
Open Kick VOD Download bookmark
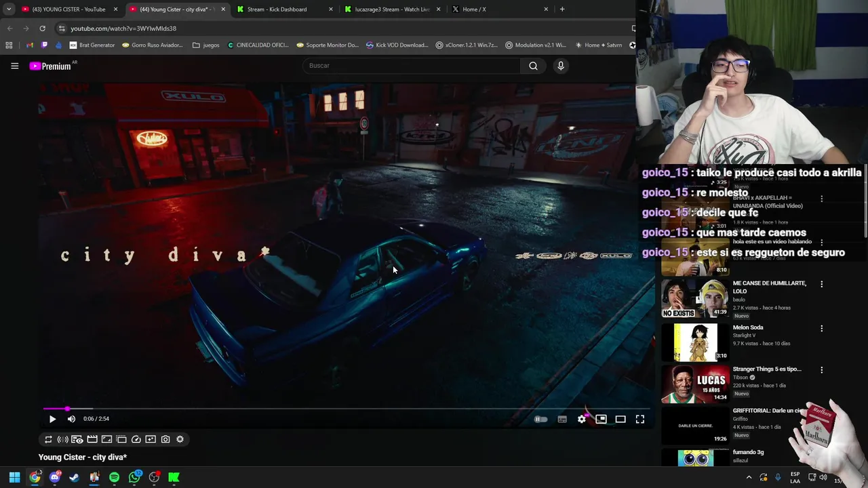click(x=397, y=45)
